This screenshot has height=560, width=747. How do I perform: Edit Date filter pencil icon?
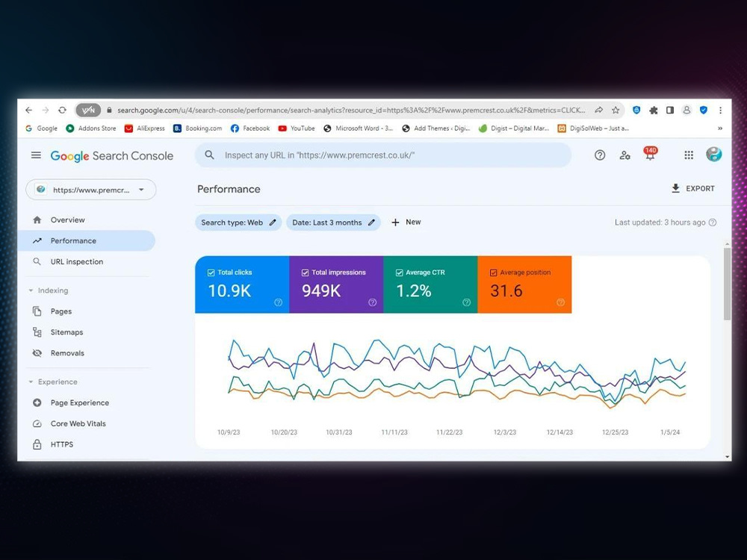371,223
